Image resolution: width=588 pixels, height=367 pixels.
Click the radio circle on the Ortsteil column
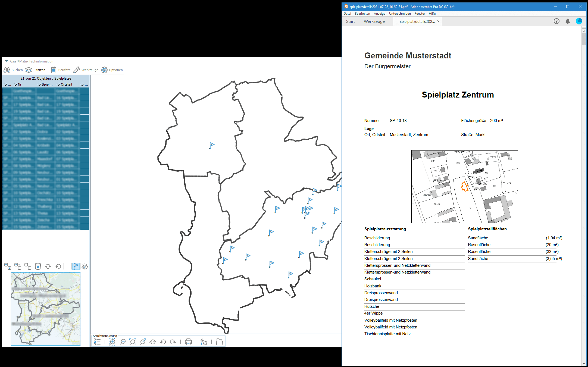coord(58,84)
